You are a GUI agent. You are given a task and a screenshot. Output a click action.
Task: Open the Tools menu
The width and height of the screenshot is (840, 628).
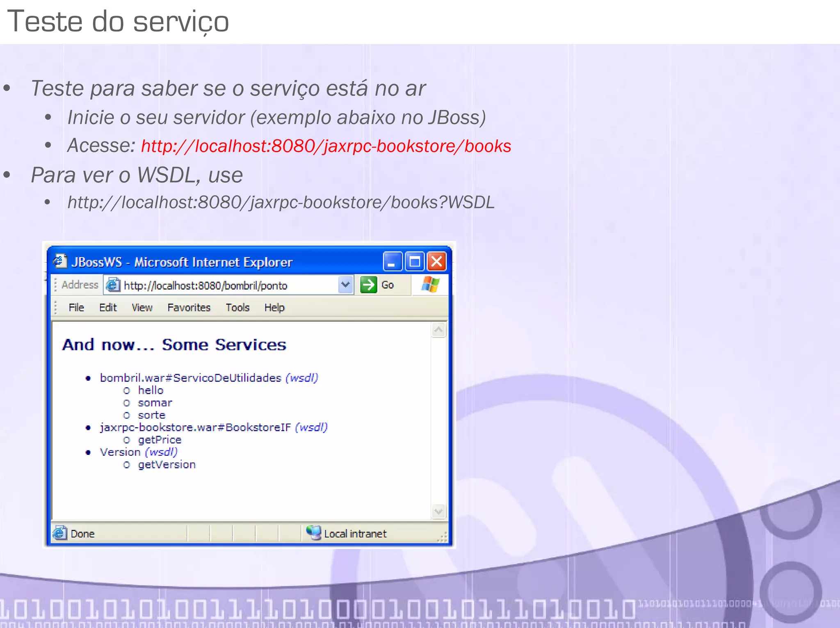click(237, 308)
